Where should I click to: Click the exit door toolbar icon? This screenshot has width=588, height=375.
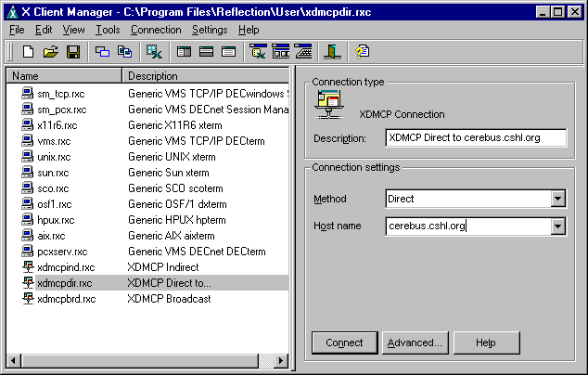pyautogui.click(x=332, y=52)
